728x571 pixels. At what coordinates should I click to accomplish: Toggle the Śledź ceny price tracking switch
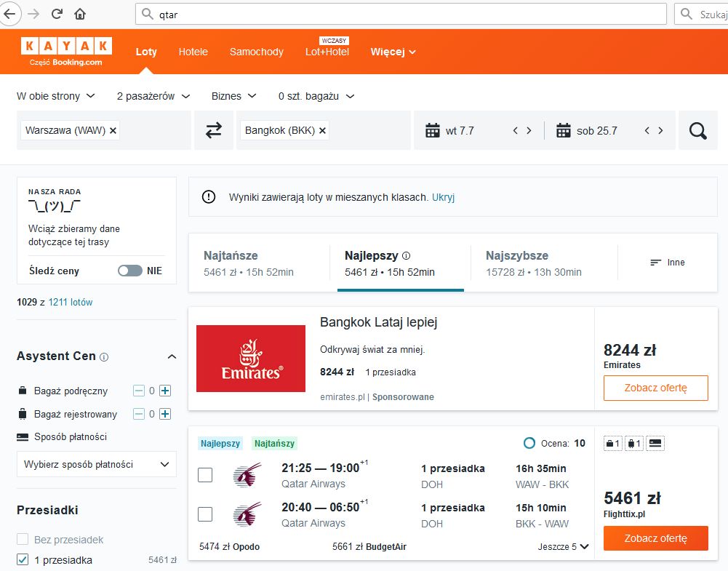130,271
